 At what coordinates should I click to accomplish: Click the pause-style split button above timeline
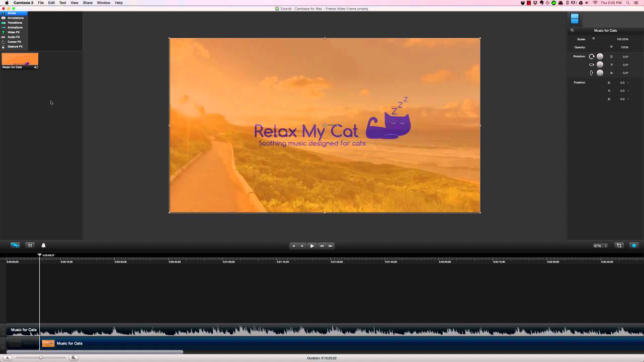[30, 245]
